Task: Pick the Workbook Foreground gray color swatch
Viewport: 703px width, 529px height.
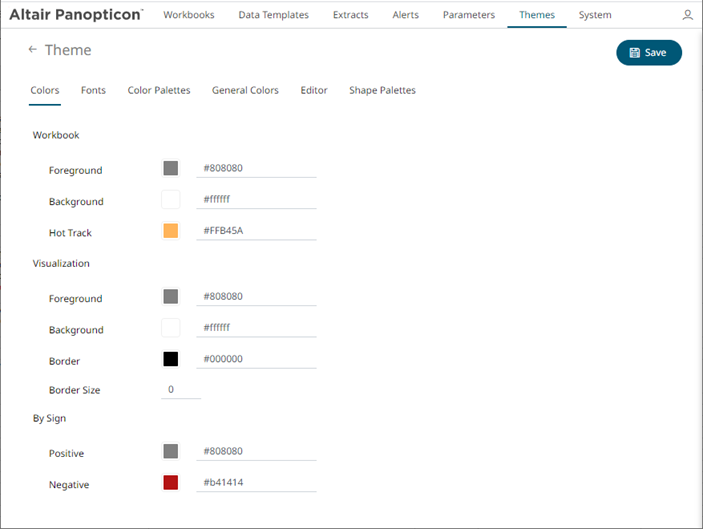Action: (171, 169)
